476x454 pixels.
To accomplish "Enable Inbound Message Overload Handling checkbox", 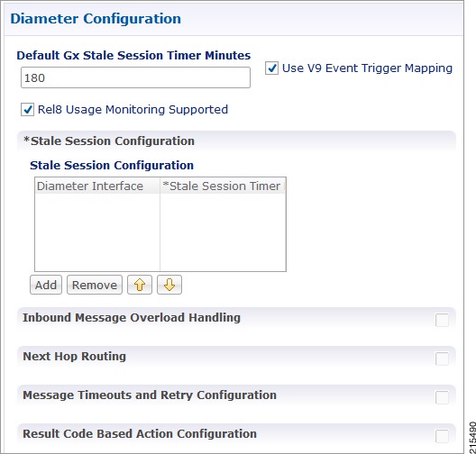I will [442, 320].
